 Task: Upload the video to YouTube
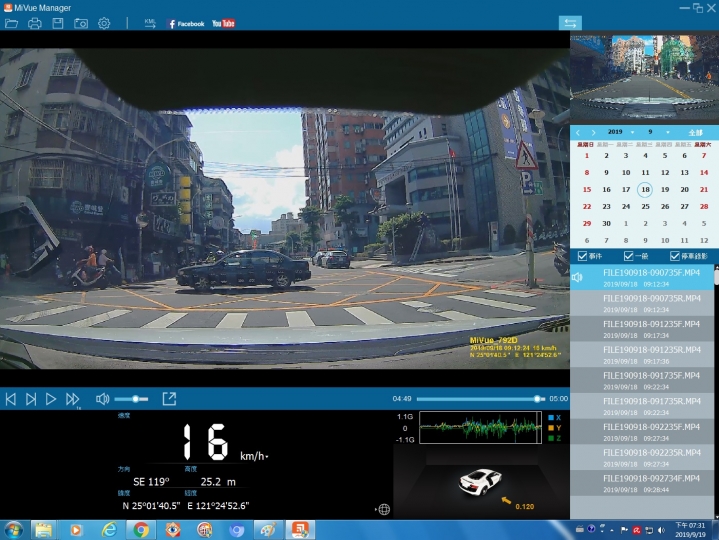[223, 23]
